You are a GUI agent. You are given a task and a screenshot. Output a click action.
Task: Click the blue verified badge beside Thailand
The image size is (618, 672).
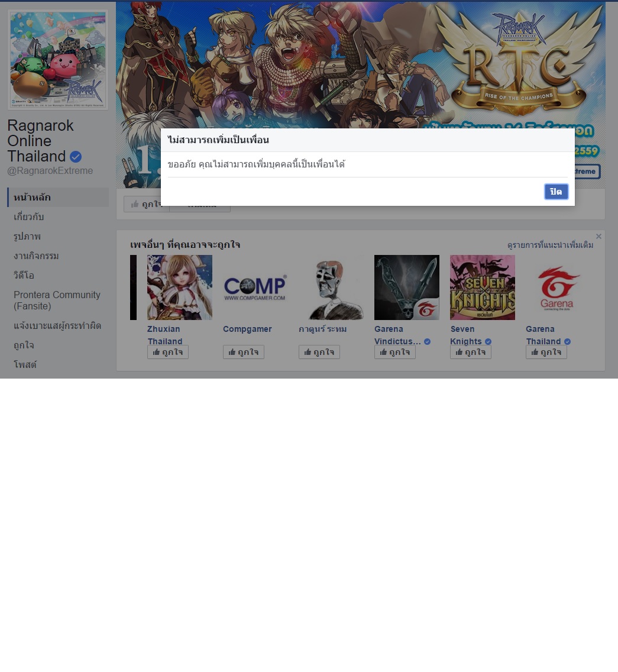click(76, 157)
